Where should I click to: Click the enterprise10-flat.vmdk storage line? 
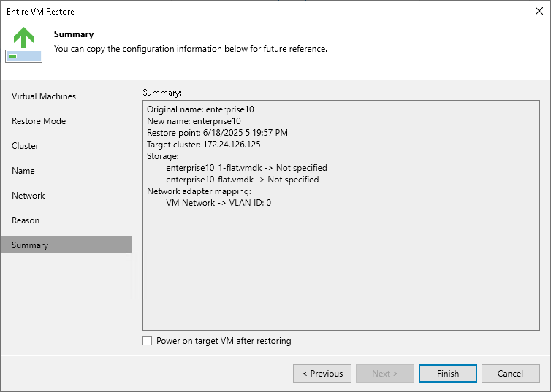point(243,180)
